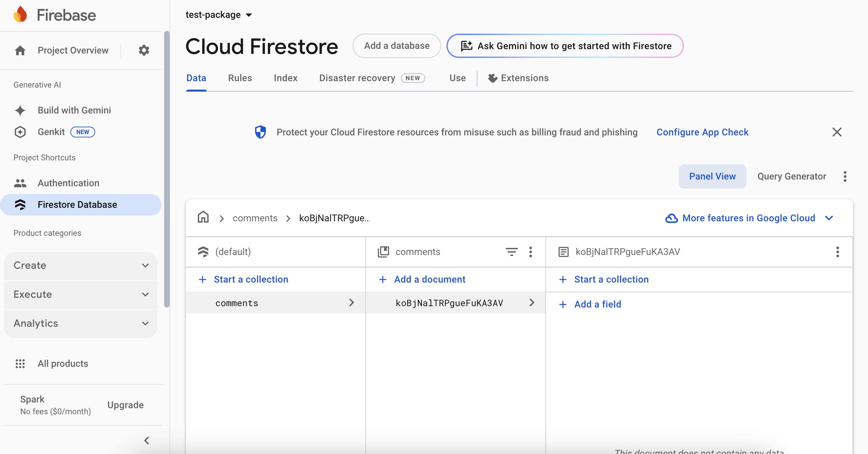Image resolution: width=868 pixels, height=454 pixels.
Task: Click the All products grid icon
Action: [20, 364]
